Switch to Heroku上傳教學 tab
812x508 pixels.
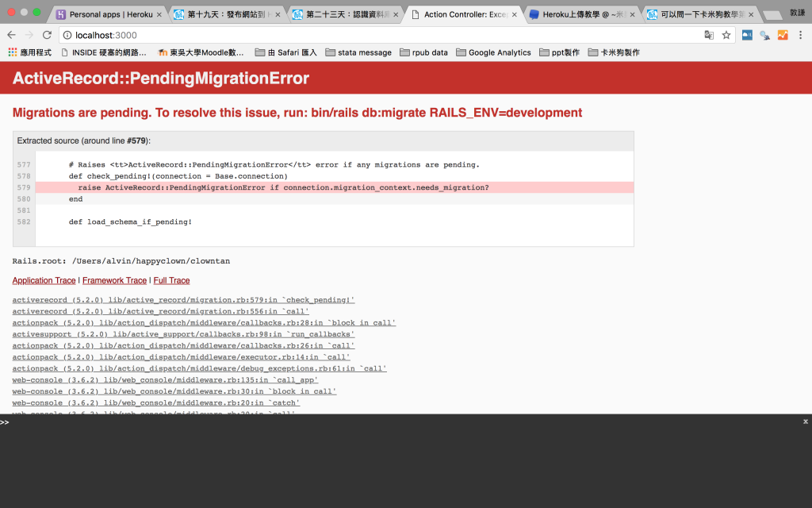coord(583,14)
